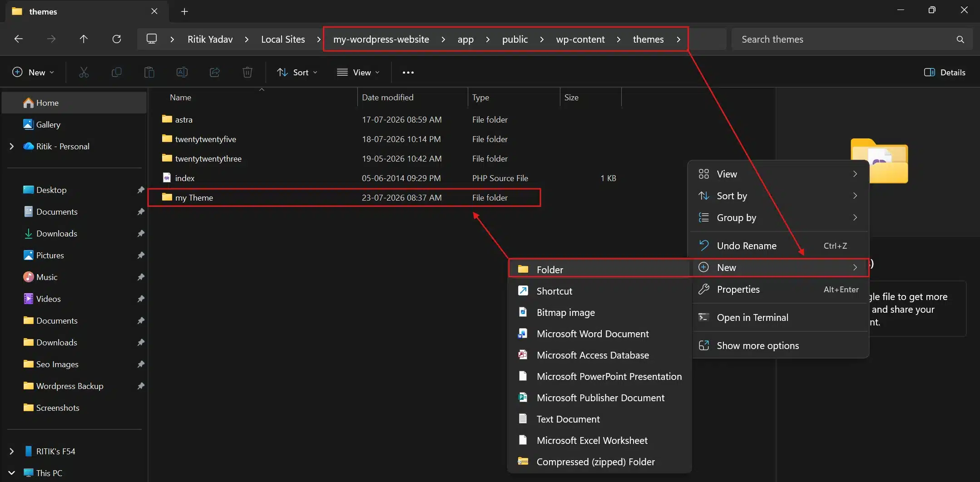Open a new tab with plus button

pos(184,11)
